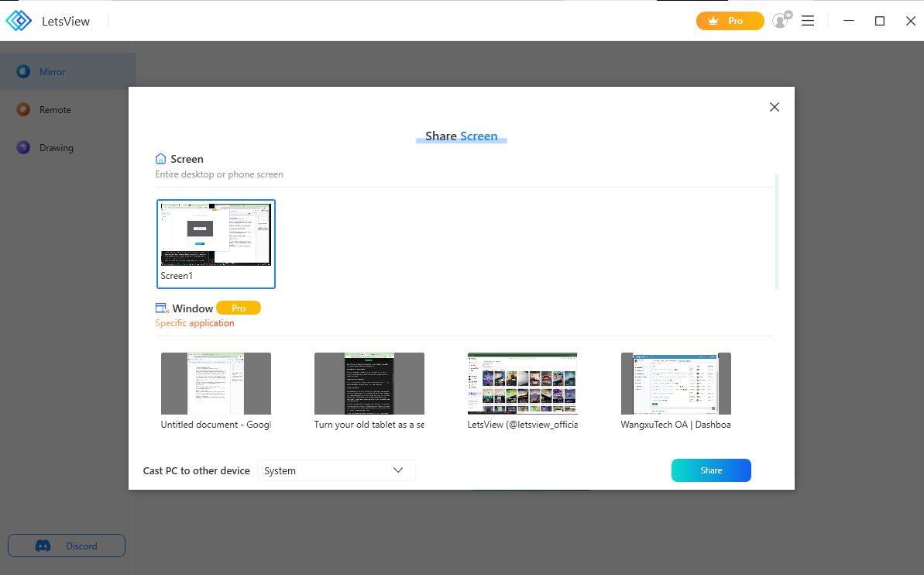Click the dialog's vertical scrollbar

776,232
